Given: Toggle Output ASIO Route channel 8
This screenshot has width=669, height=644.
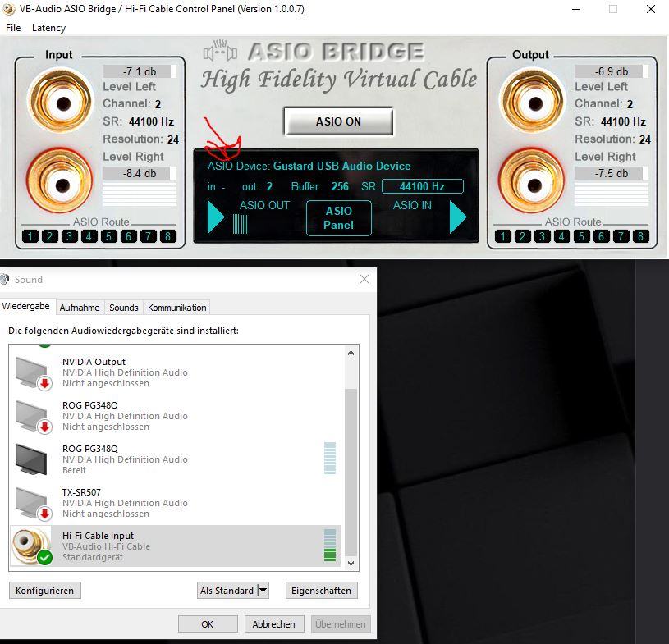Looking at the screenshot, I should tap(640, 236).
